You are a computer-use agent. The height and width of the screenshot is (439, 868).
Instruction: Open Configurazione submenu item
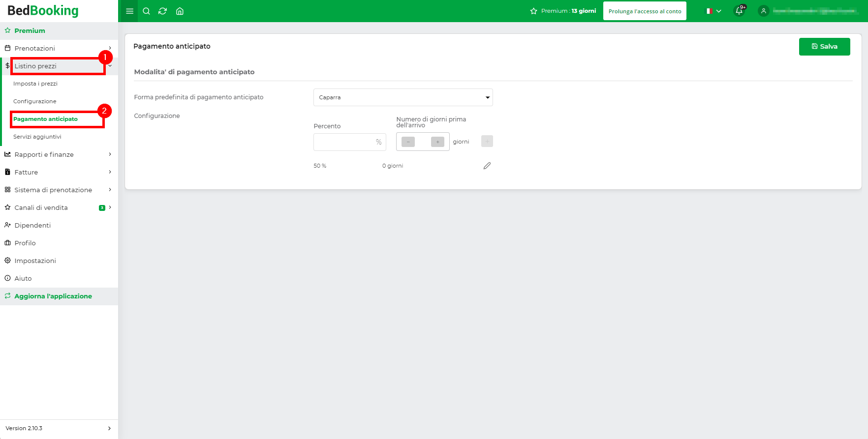tap(35, 101)
